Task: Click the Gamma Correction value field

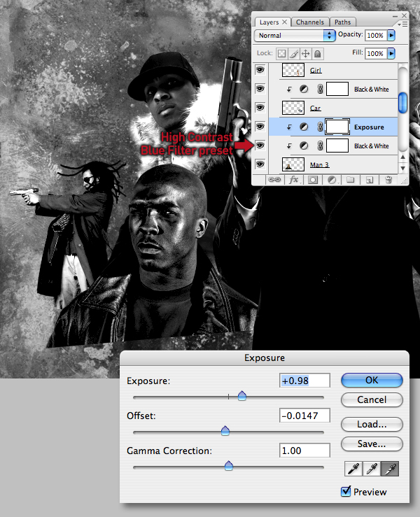Action: [304, 451]
